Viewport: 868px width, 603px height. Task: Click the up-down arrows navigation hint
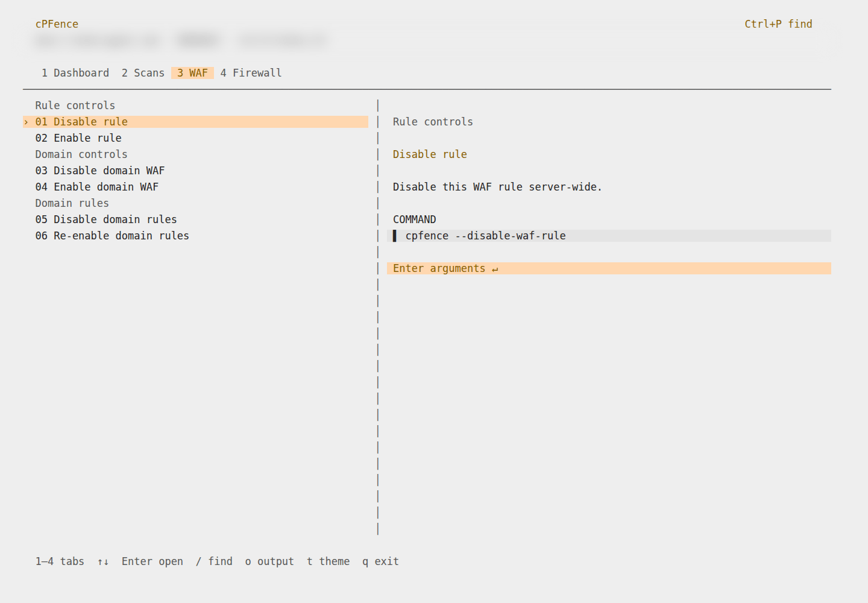[103, 562]
